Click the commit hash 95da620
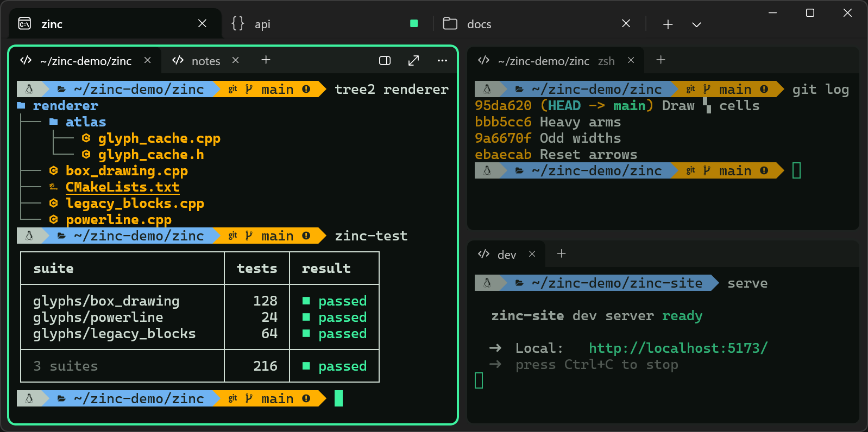This screenshot has height=432, width=868. point(503,105)
